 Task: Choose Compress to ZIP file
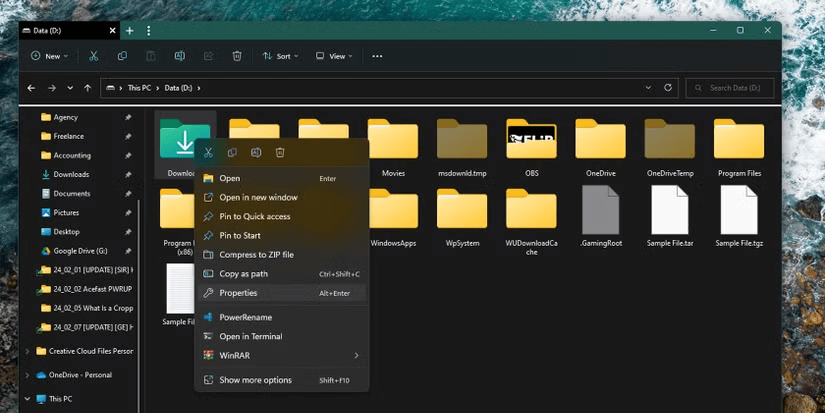pos(256,255)
